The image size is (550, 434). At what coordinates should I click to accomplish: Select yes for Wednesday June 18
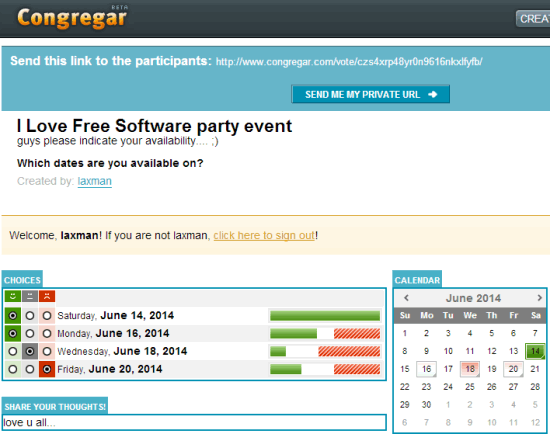point(13,351)
